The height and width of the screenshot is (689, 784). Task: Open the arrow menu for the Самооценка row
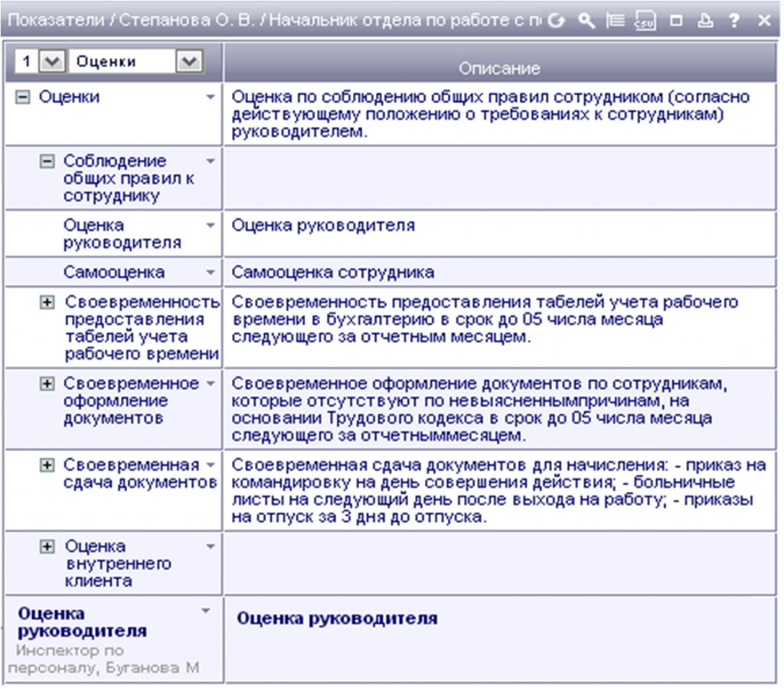(211, 273)
